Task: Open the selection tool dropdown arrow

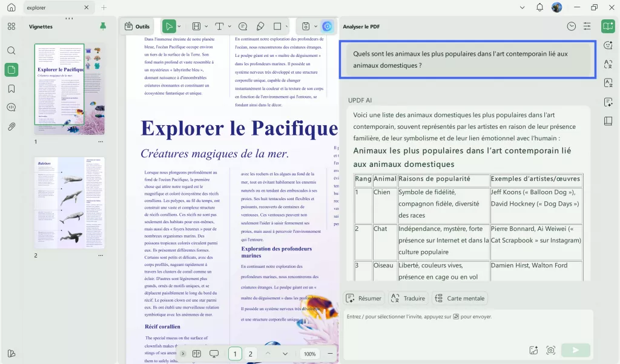Action: 179,26
